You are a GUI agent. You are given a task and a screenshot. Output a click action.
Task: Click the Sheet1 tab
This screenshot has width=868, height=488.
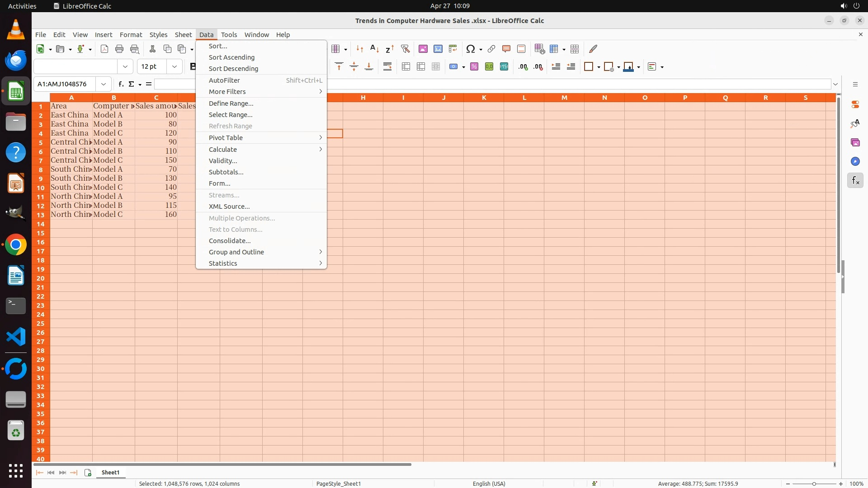110,473
